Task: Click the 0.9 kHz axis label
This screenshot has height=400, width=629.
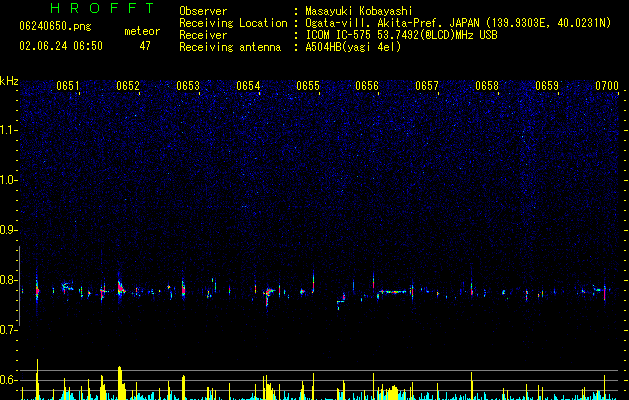Action: [8, 230]
